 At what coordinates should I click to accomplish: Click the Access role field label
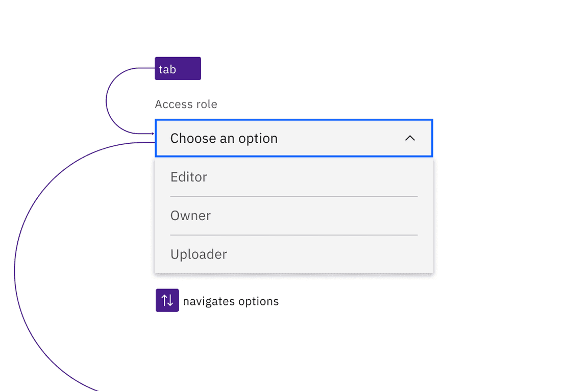(x=186, y=104)
